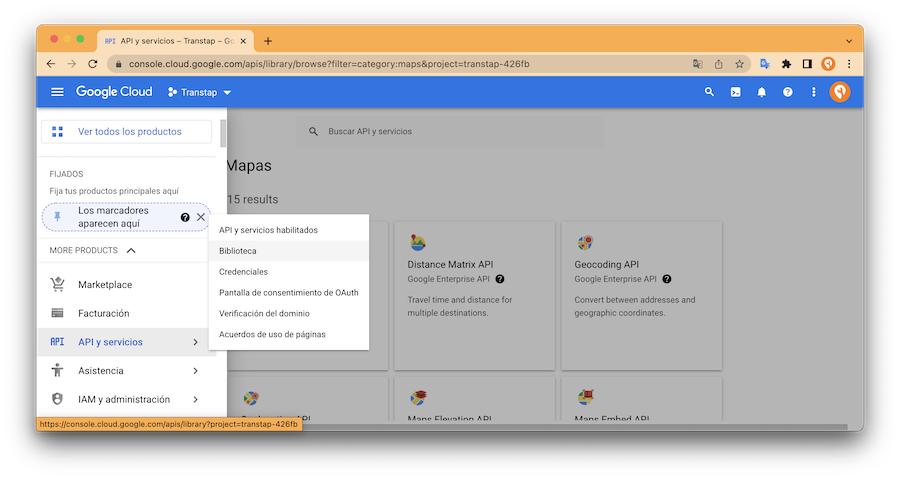Open the vertical dots settings menu in header
The image size is (900, 479).
(813, 92)
